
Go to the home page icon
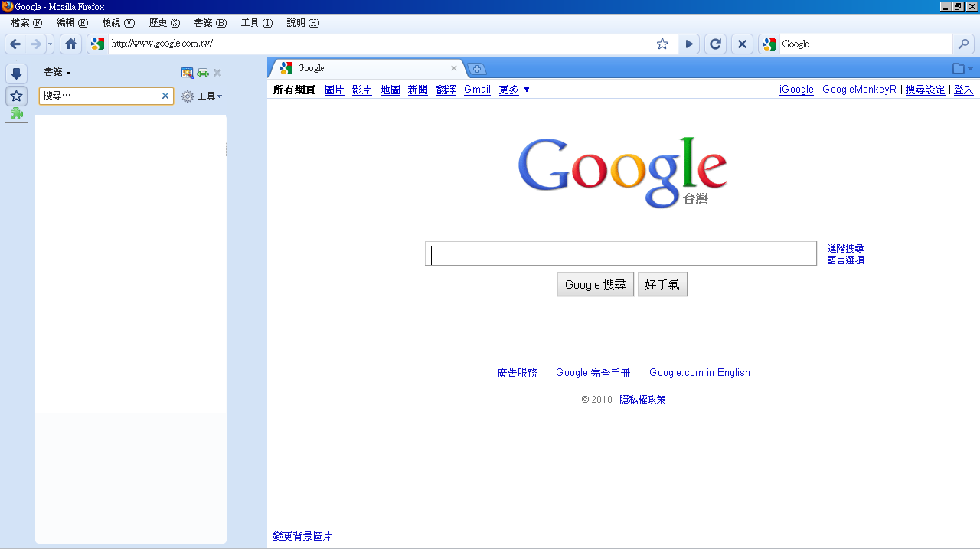(x=71, y=44)
